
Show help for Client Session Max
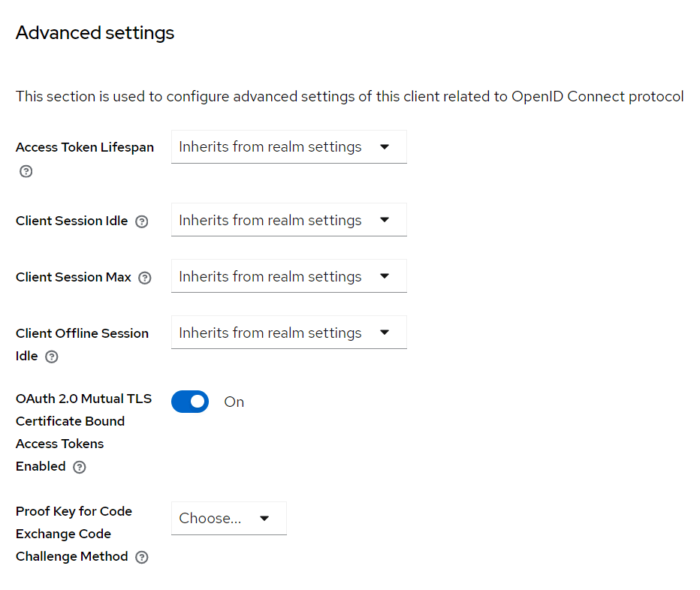pos(145,278)
